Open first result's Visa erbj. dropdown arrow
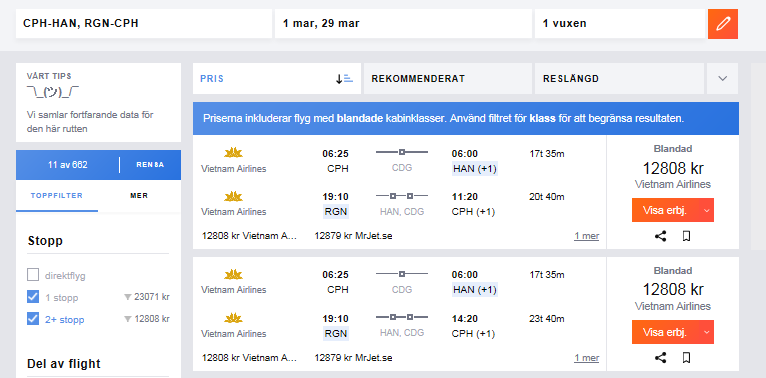 [x=706, y=210]
